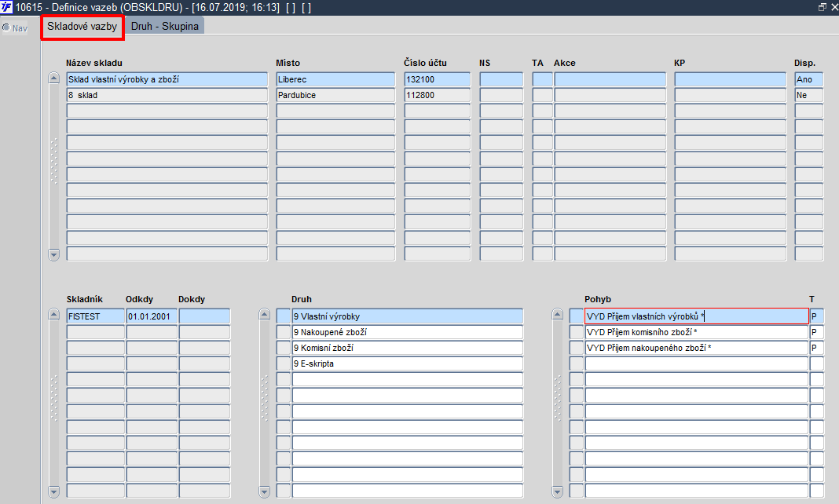Image resolution: width=839 pixels, height=504 pixels.
Task: Select the Nav radio button
Action: [x=6, y=27]
